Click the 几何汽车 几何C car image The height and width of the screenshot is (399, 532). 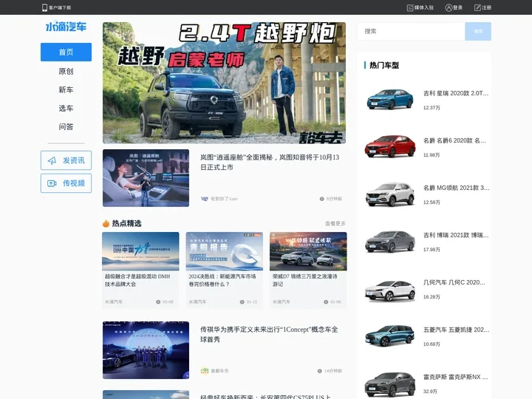click(390, 291)
